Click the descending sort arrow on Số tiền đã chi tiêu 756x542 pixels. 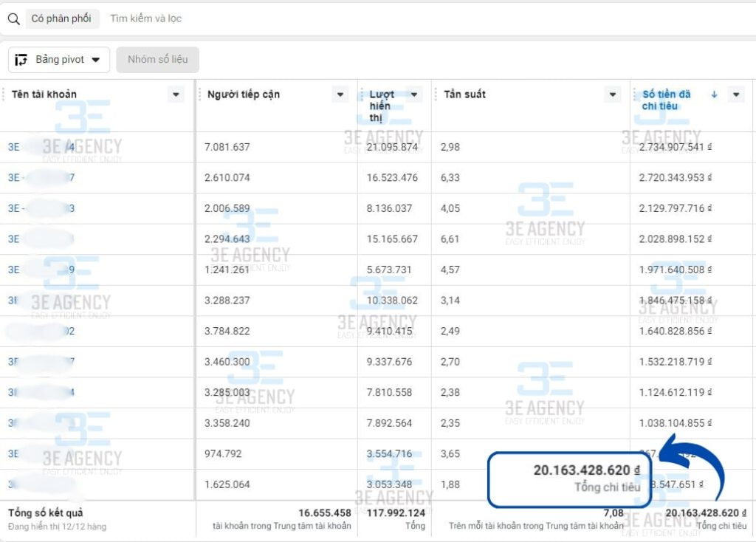[714, 95]
